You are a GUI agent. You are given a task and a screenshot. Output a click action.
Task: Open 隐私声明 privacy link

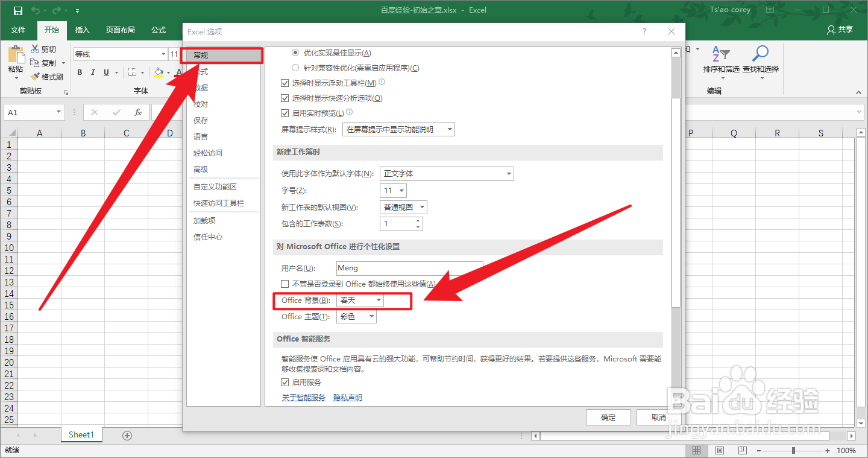pos(348,398)
